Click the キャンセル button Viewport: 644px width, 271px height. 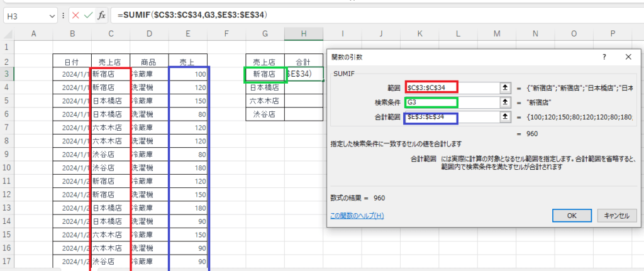pyautogui.click(x=618, y=215)
